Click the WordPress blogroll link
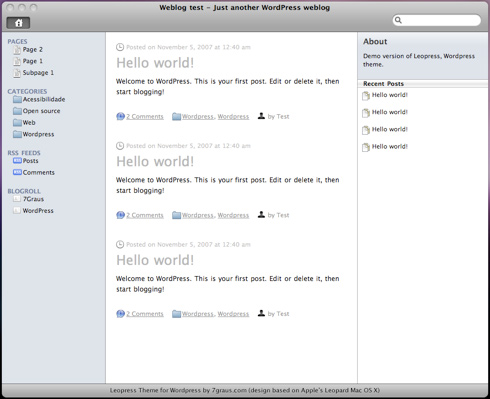Screen dimensions: 490x399 coord(38,211)
